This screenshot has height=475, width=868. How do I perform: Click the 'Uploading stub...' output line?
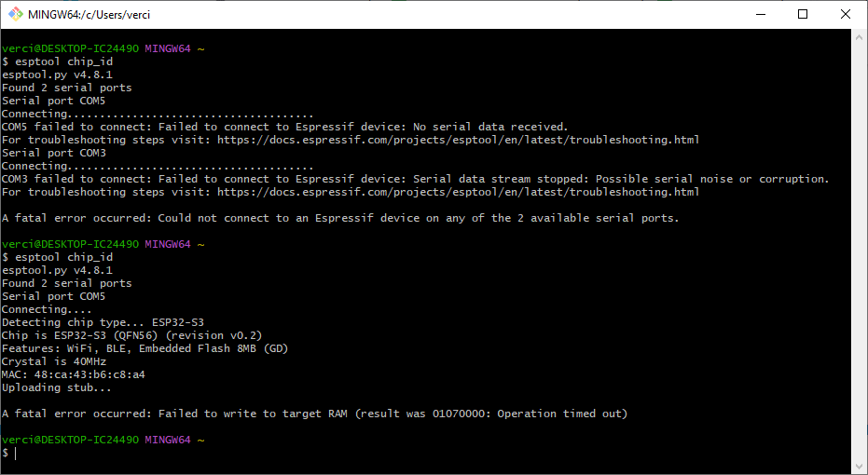tap(57, 387)
